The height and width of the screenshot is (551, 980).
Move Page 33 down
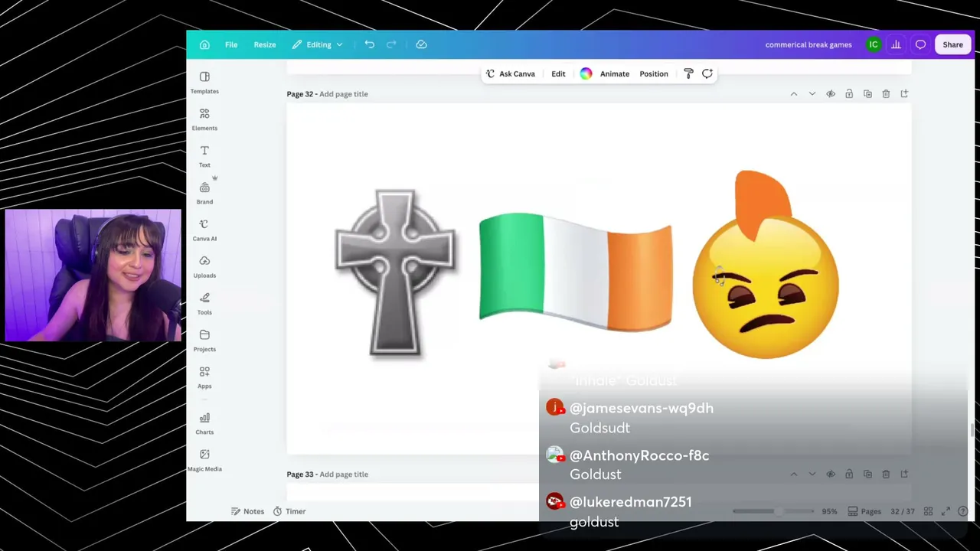812,474
